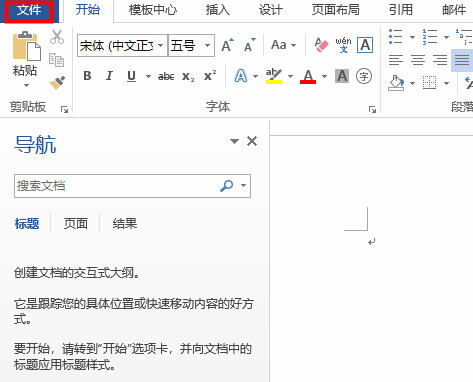Click the shading paint bucket icon
The width and height of the screenshot is (473, 382).
[396, 83]
